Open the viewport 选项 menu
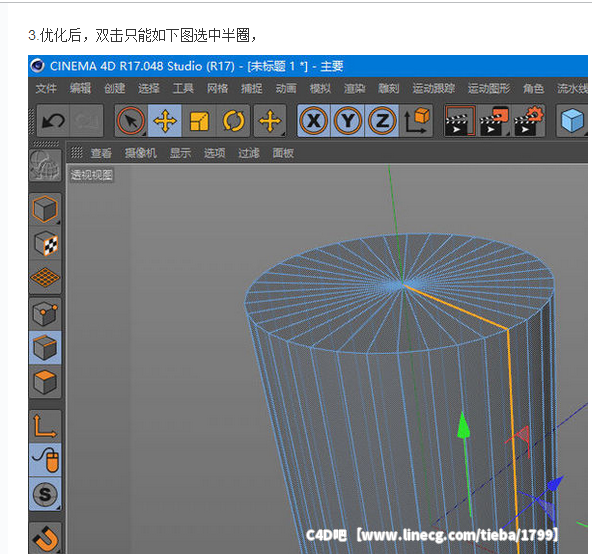 (x=214, y=153)
